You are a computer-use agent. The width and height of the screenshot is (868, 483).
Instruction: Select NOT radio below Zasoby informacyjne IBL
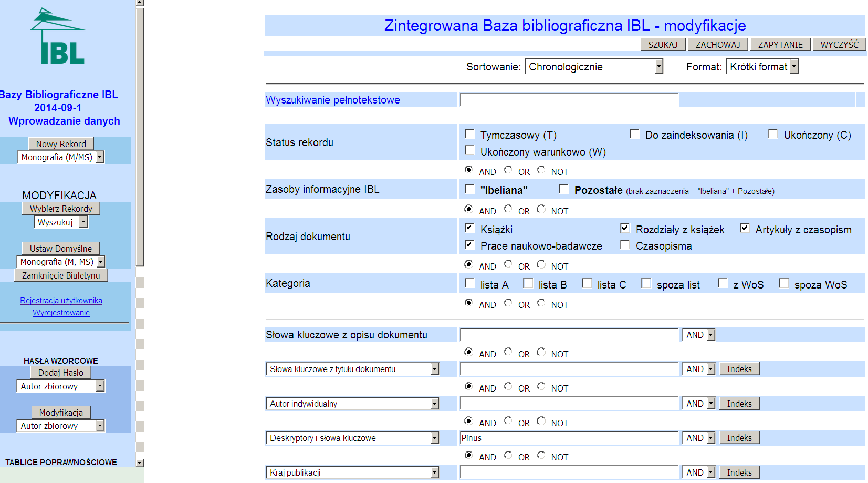coord(541,209)
